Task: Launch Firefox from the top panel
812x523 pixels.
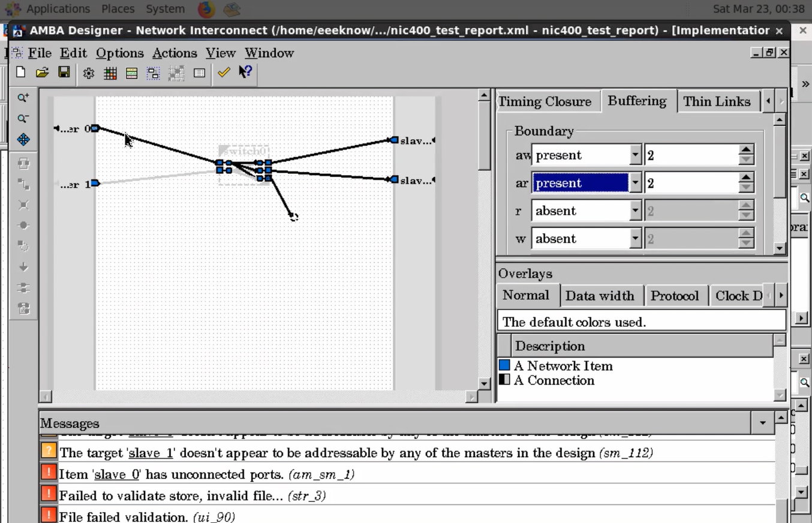Action: coord(206,9)
